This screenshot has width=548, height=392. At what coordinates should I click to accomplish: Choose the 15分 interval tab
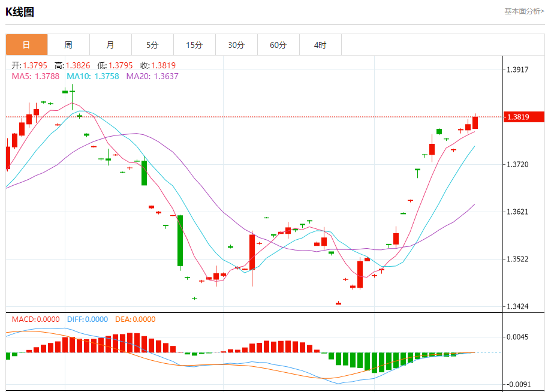click(x=194, y=45)
